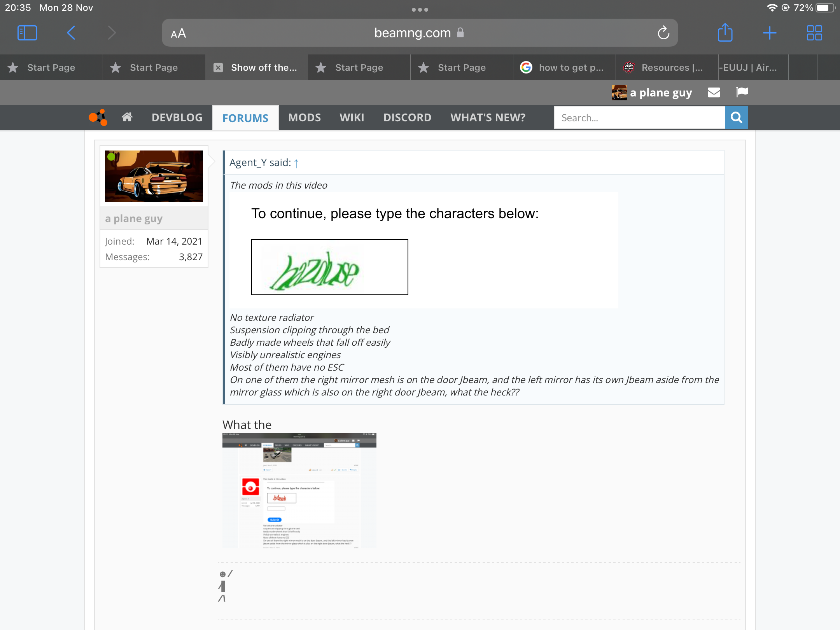The image size is (840, 630).
Task: Open 'a plane guy' profile under avatar
Action: tap(134, 219)
